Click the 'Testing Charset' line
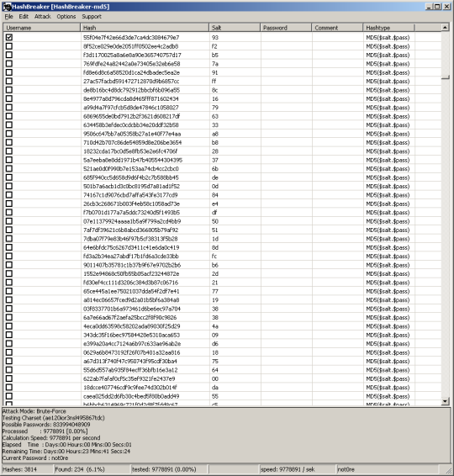Image resolution: width=454 pixels, height=476 pixels. coord(54,418)
